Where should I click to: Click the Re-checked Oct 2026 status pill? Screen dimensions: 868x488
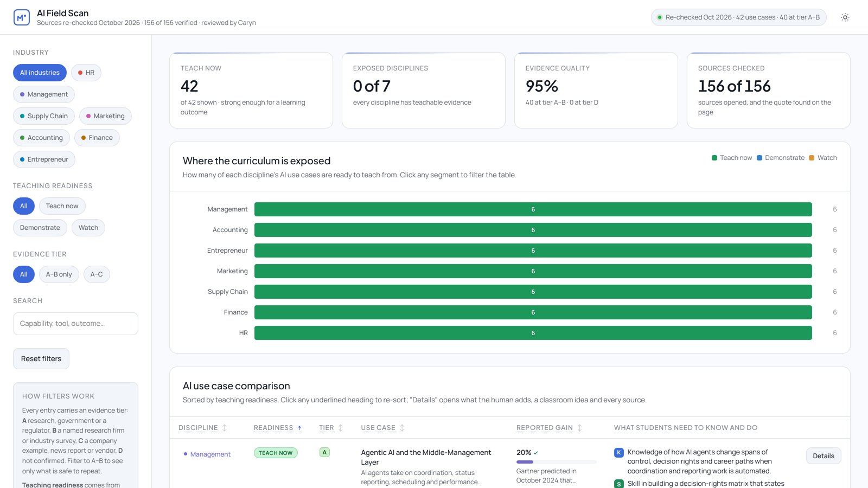[x=739, y=17]
